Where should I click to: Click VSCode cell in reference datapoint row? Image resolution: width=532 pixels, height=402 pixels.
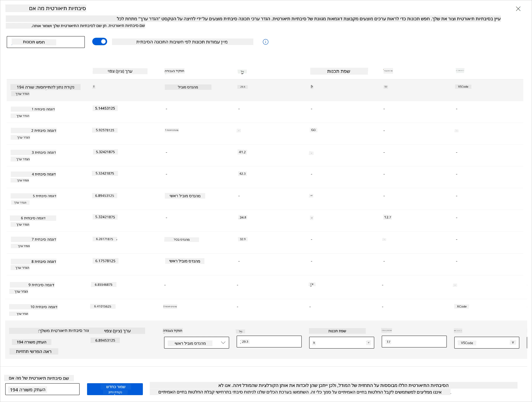point(463,87)
